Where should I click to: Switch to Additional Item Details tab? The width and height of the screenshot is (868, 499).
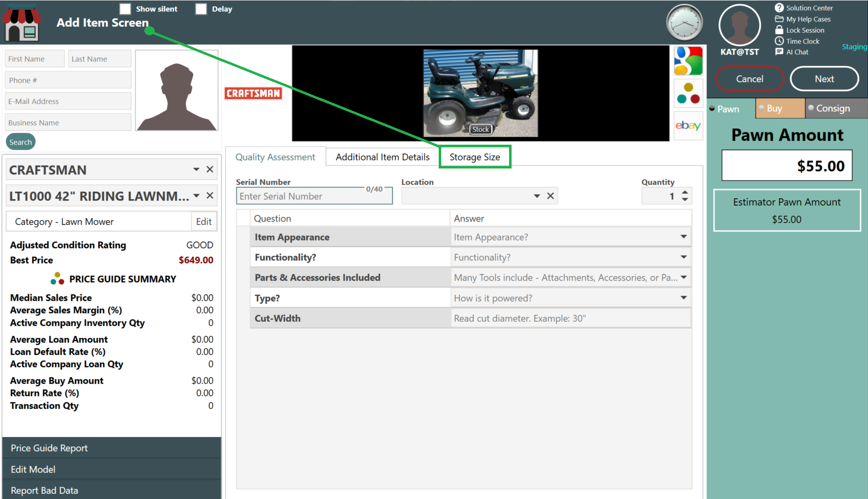click(383, 157)
